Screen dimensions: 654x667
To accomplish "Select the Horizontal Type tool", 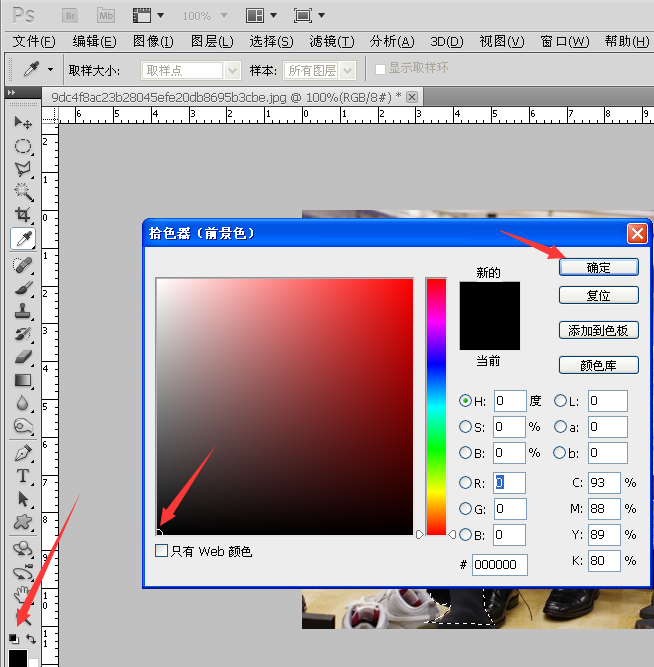I will tap(23, 476).
